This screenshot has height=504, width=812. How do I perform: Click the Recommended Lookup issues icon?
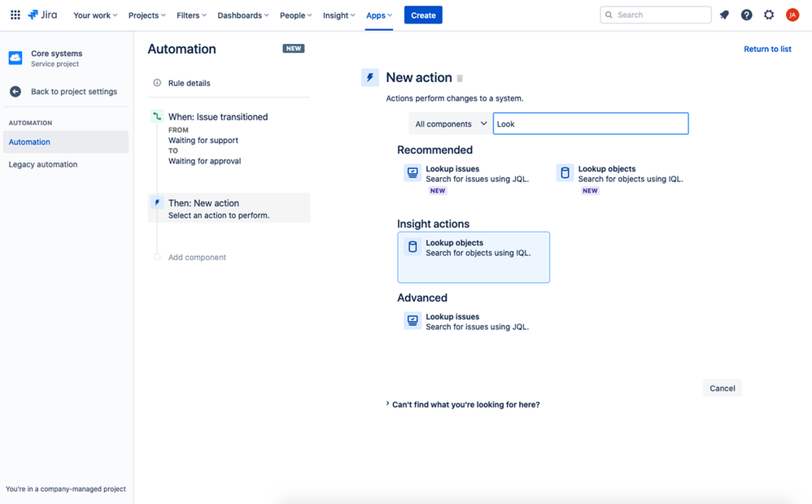tap(413, 173)
